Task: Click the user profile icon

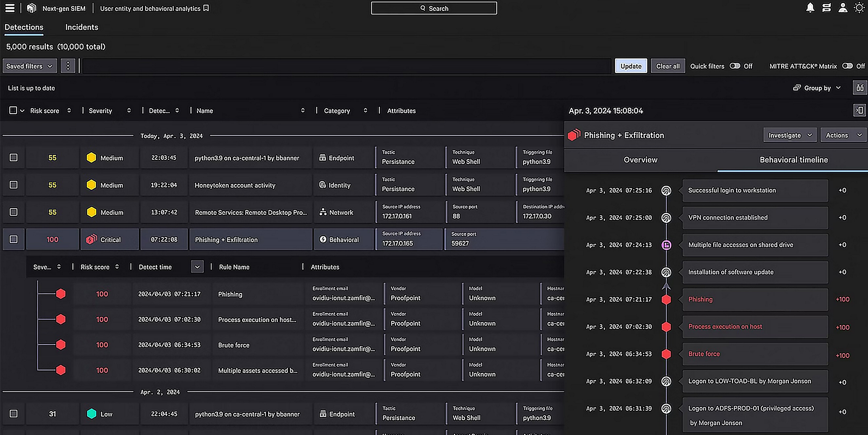Action: click(843, 8)
